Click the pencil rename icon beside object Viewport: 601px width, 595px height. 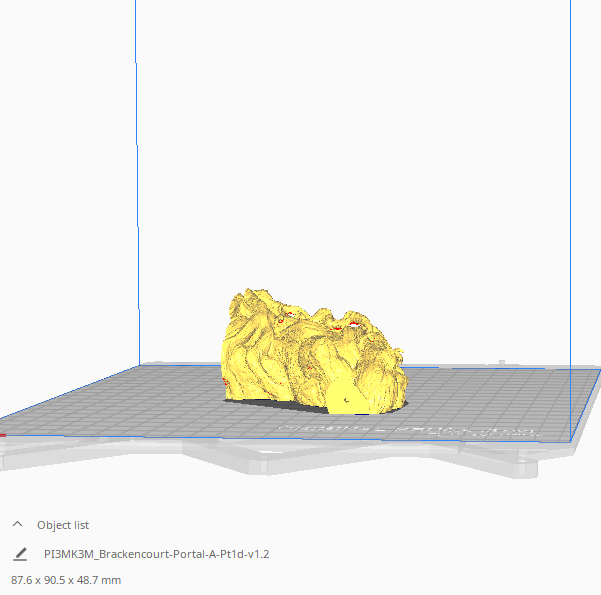tap(20, 554)
